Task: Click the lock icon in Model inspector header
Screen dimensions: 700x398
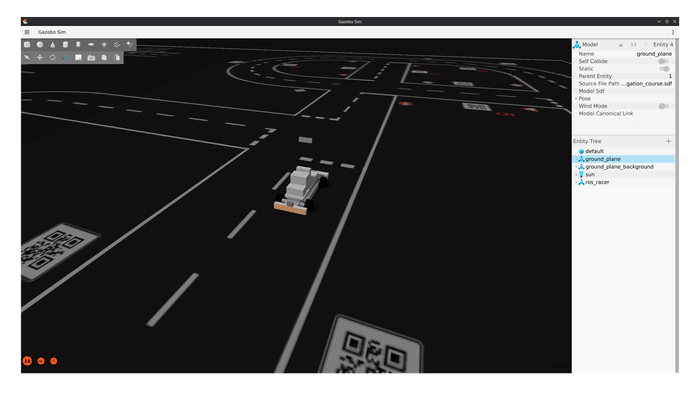Action: click(621, 45)
